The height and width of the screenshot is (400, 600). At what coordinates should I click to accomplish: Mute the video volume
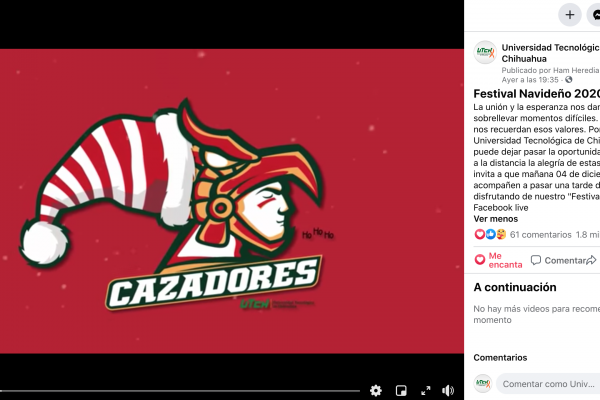[448, 390]
